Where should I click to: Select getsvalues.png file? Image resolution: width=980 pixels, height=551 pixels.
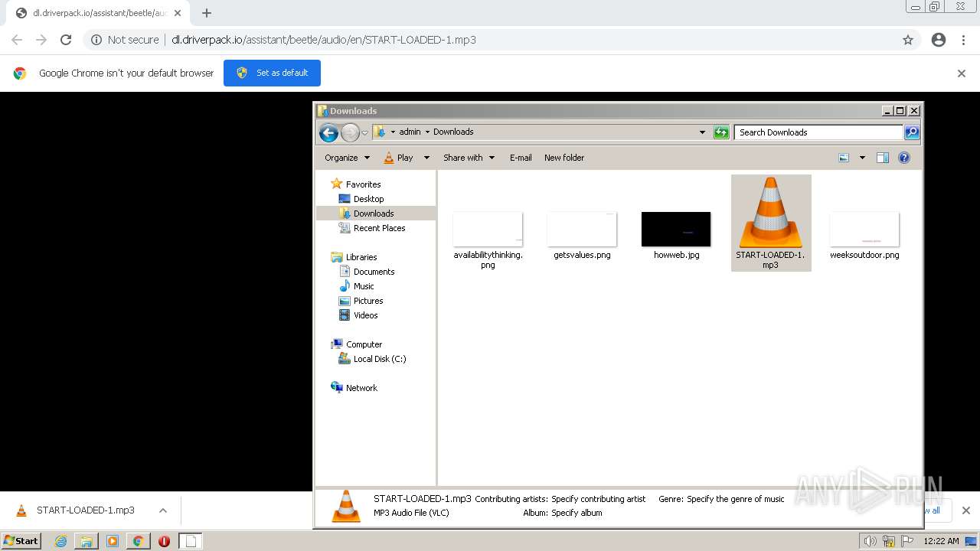pyautogui.click(x=582, y=236)
